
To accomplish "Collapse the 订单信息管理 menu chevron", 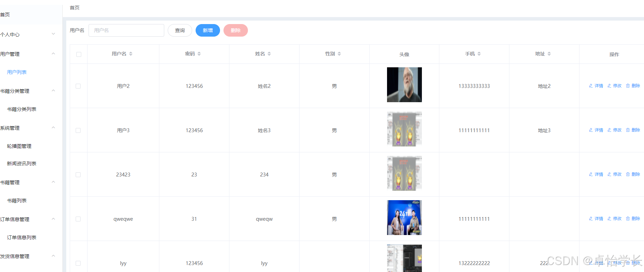I will click(53, 219).
